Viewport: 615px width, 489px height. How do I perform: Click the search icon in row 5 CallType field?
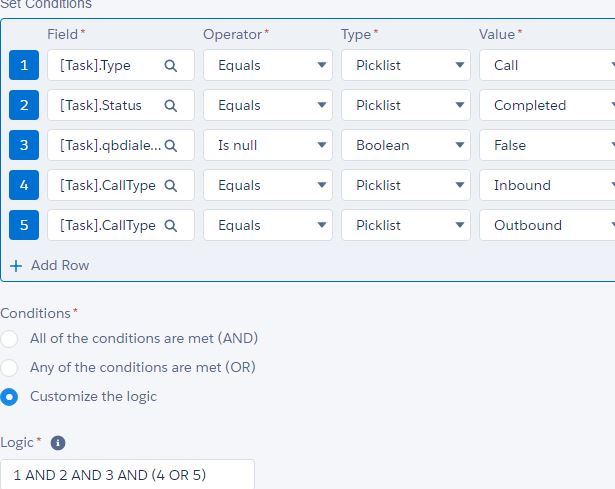(x=171, y=226)
